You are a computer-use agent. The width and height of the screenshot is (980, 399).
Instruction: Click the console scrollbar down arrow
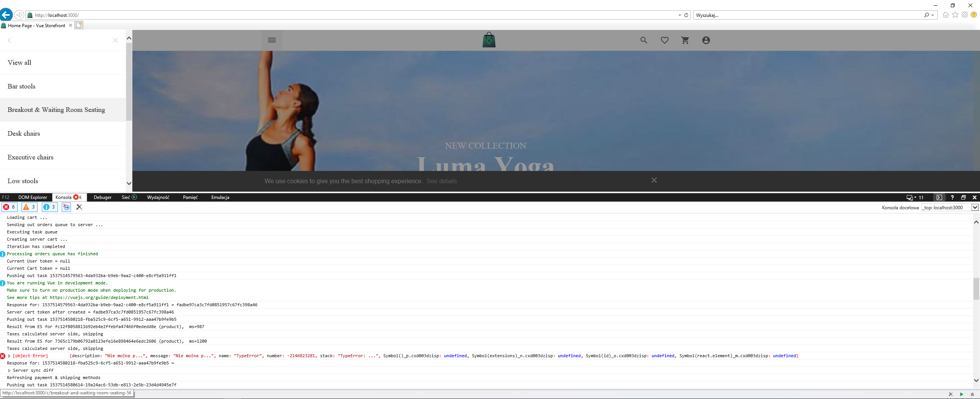(x=976, y=380)
